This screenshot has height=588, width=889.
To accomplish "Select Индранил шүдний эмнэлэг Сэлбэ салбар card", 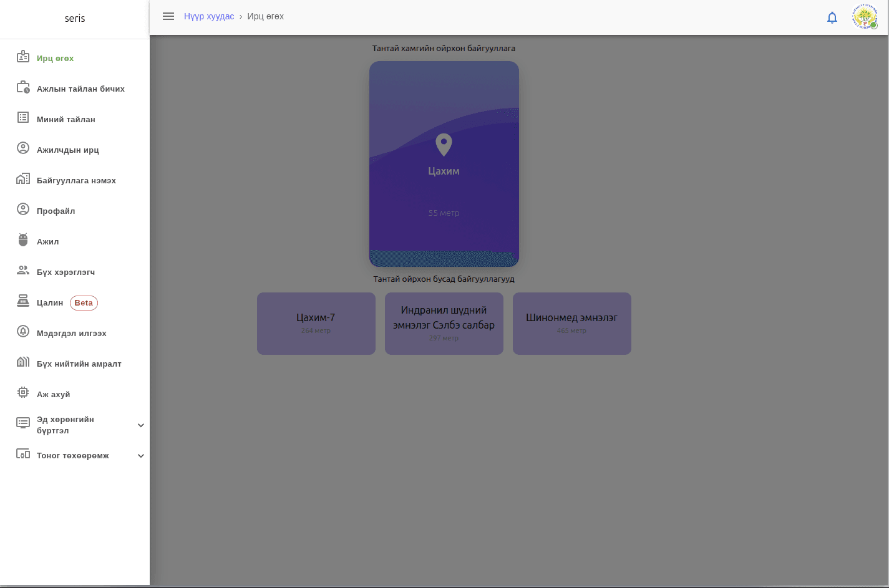I will 444,324.
